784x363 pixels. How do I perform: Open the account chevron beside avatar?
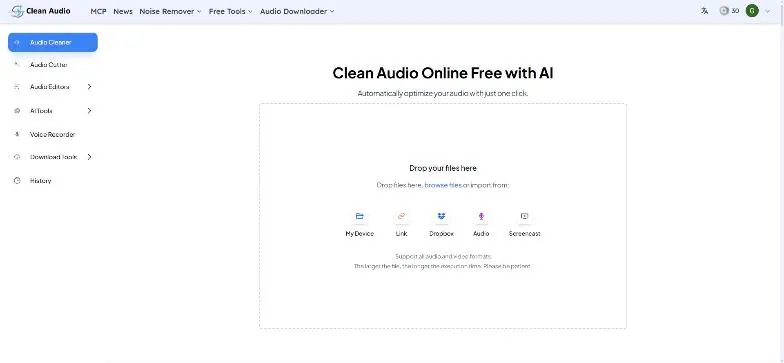coord(768,11)
